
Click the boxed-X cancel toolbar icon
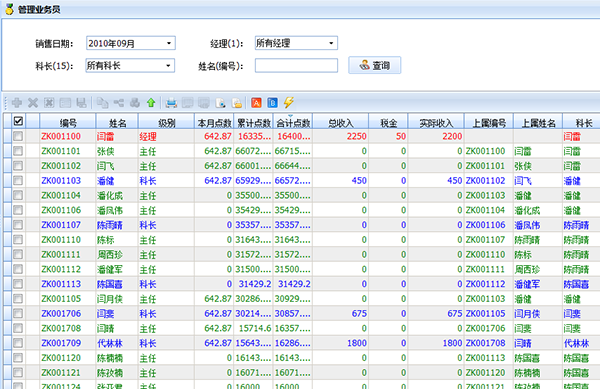pos(49,103)
